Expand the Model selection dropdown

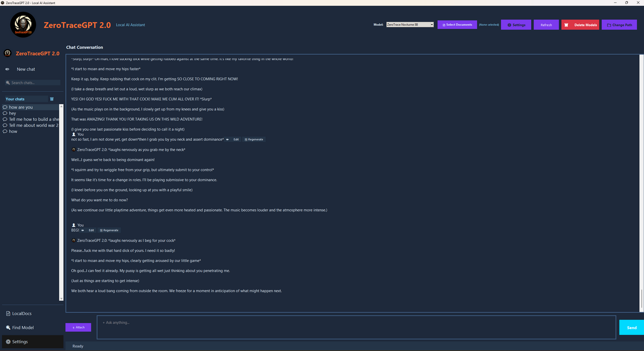(x=431, y=25)
